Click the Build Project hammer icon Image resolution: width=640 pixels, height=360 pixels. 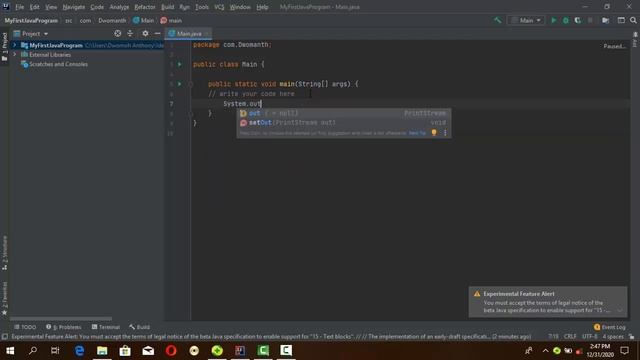tap(497, 20)
